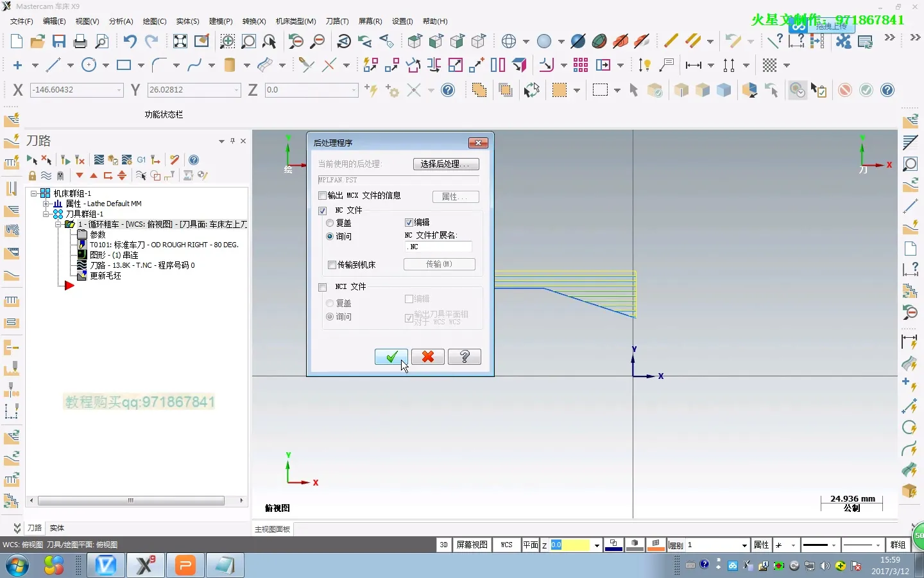Click the undo arrow icon

(x=130, y=42)
